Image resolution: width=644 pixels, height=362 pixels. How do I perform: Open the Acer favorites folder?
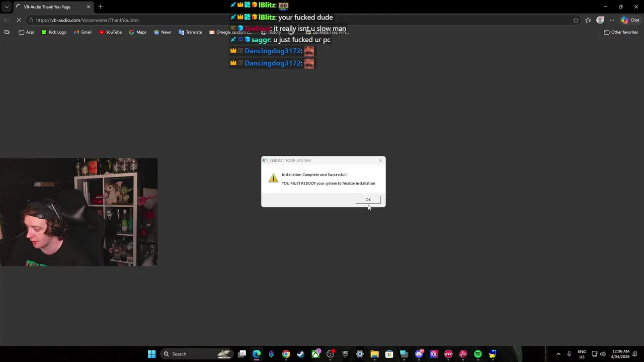coord(27,32)
